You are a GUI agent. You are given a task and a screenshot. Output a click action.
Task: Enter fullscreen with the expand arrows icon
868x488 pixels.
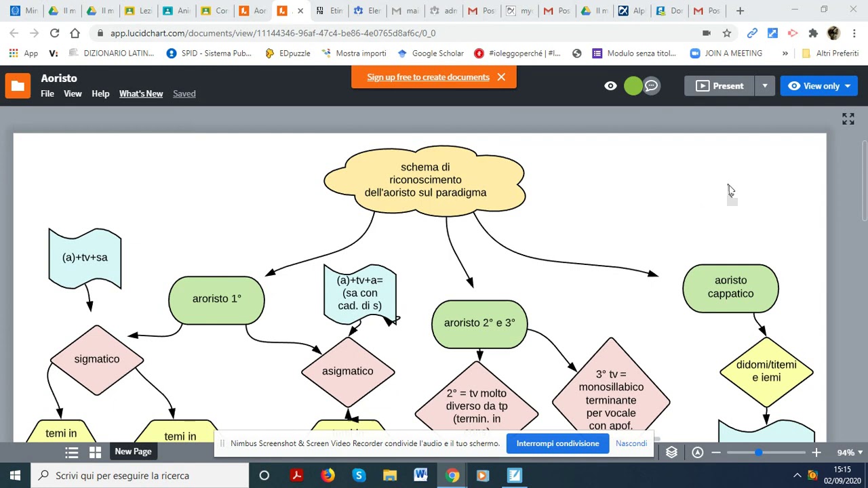[x=848, y=119]
